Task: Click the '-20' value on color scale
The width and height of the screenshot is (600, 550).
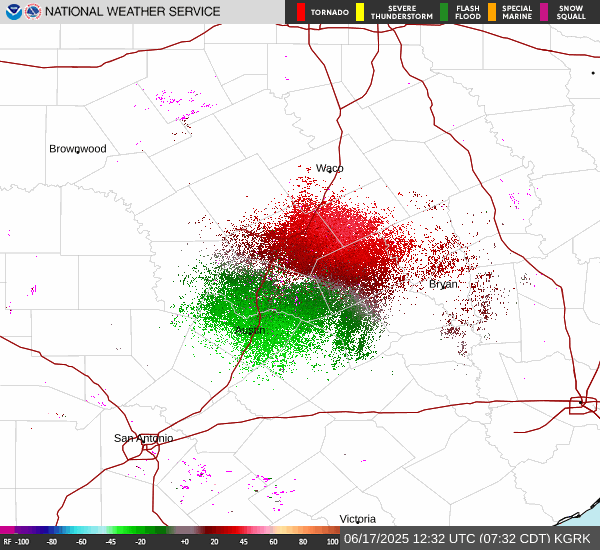Action: [140, 542]
